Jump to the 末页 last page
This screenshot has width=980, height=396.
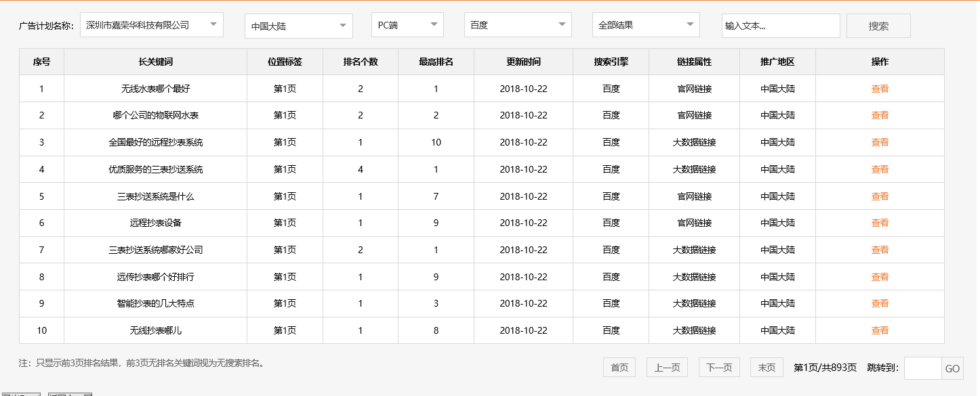coord(766,367)
